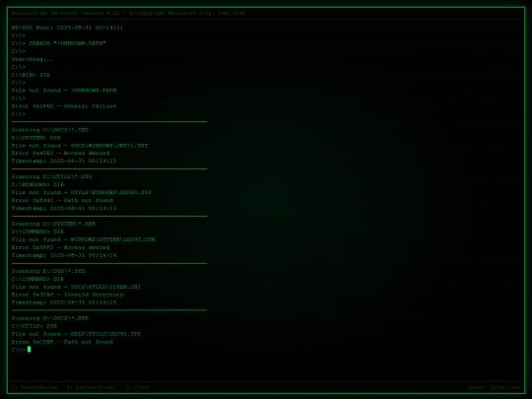Screen dimensions: 532x399
Task: Click the 'C:\UTILS> DIR' line
Action: pyautogui.click(x=34, y=326)
